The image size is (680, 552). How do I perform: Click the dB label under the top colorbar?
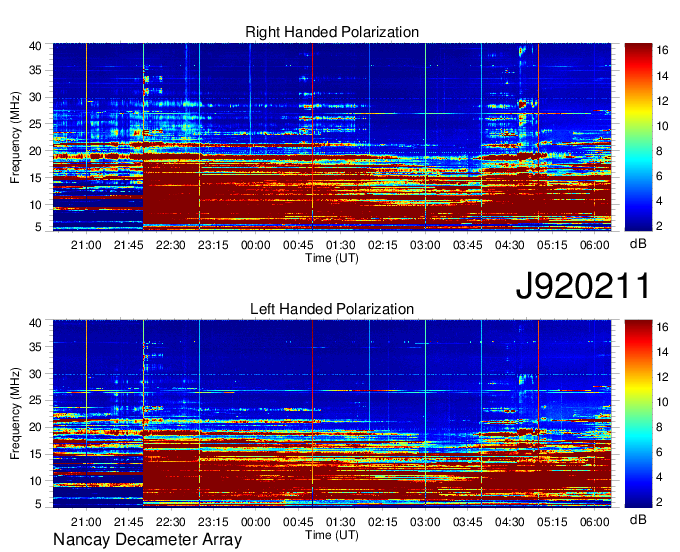[x=638, y=244]
